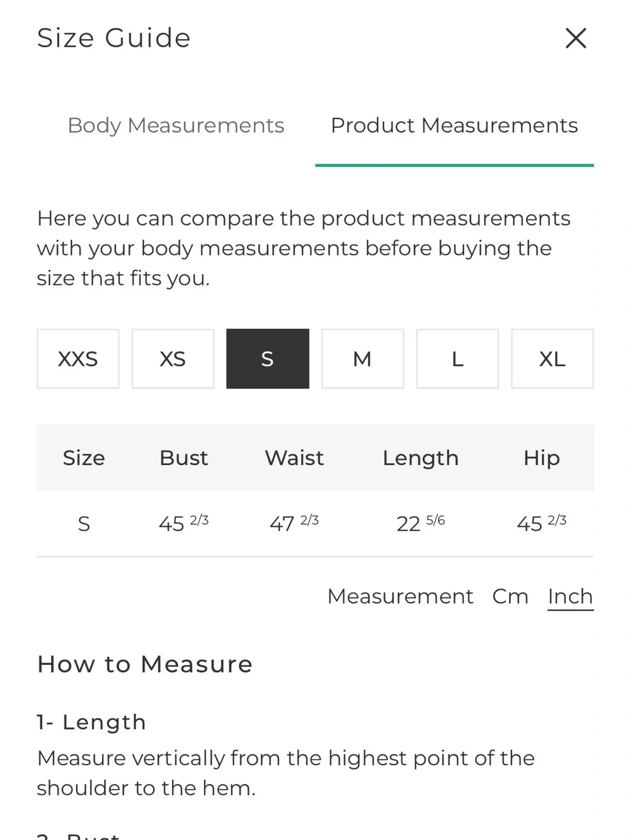
Task: Click the Hip column header
Action: coord(542,458)
